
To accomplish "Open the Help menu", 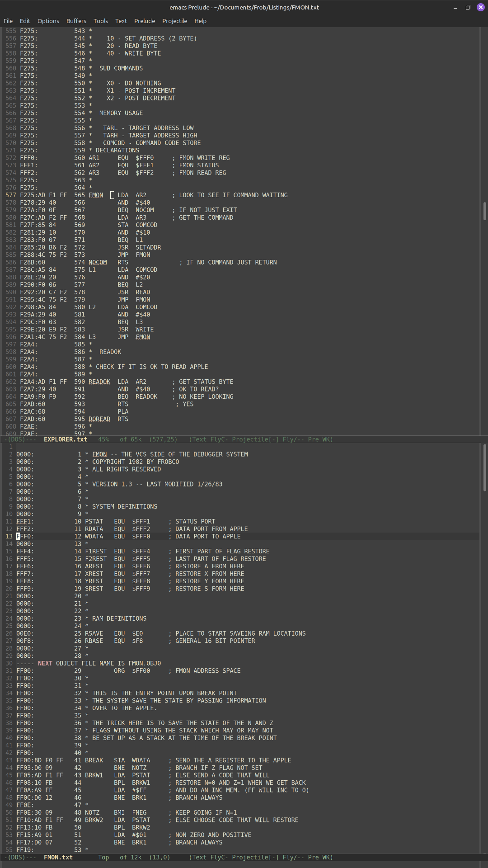I will (x=200, y=21).
